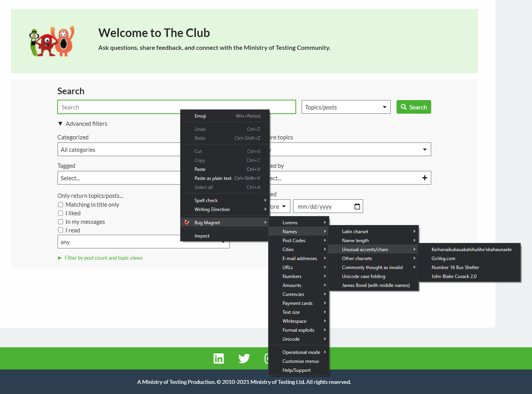Insert Keihanaikukauakahihulihe'ekahaunaele name

(469, 250)
